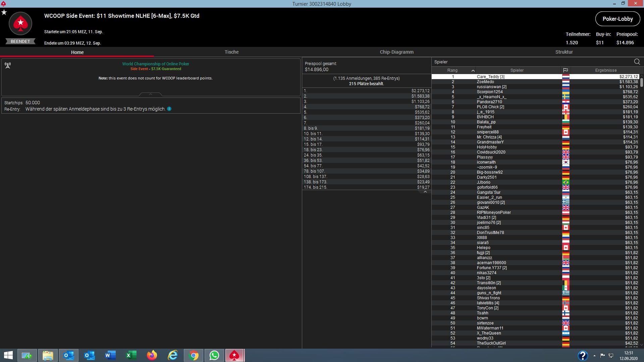The height and width of the screenshot is (362, 644).
Task: Click the favorite star icon
Action: [4, 12]
